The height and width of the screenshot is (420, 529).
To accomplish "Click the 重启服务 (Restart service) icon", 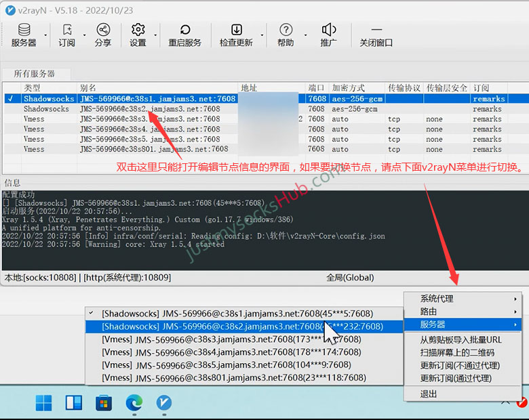I will [185, 35].
